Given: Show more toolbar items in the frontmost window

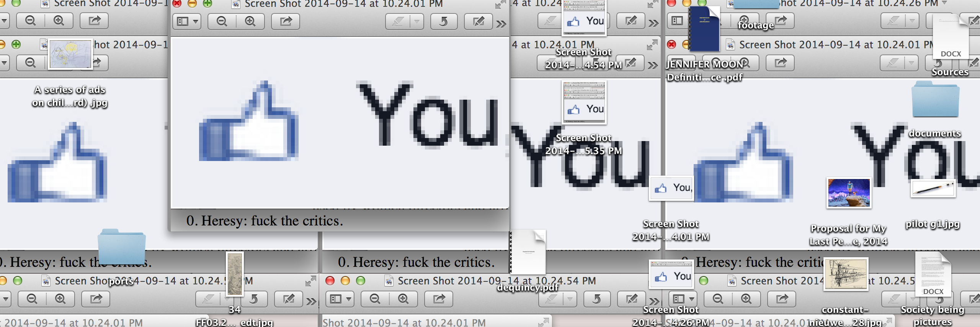Looking at the screenshot, I should pos(501,24).
